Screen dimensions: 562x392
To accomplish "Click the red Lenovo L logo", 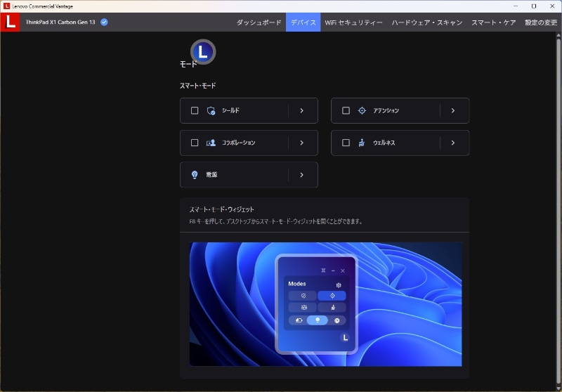I will click(x=10, y=22).
